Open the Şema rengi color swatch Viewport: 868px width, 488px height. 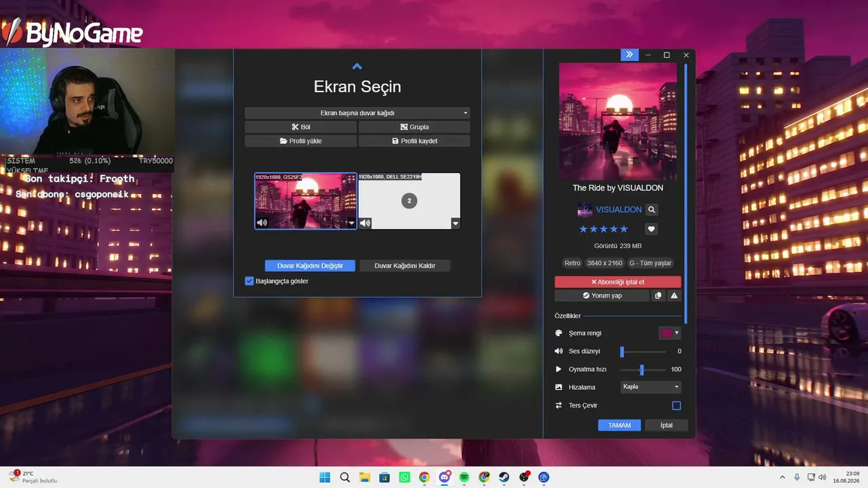click(x=670, y=333)
